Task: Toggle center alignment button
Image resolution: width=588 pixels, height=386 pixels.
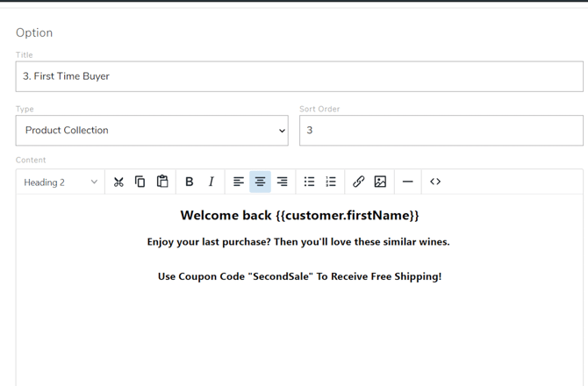Action: tap(260, 182)
